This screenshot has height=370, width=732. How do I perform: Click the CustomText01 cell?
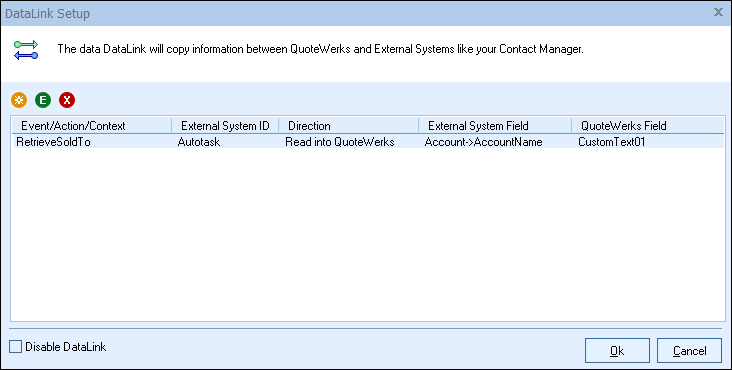point(612,142)
